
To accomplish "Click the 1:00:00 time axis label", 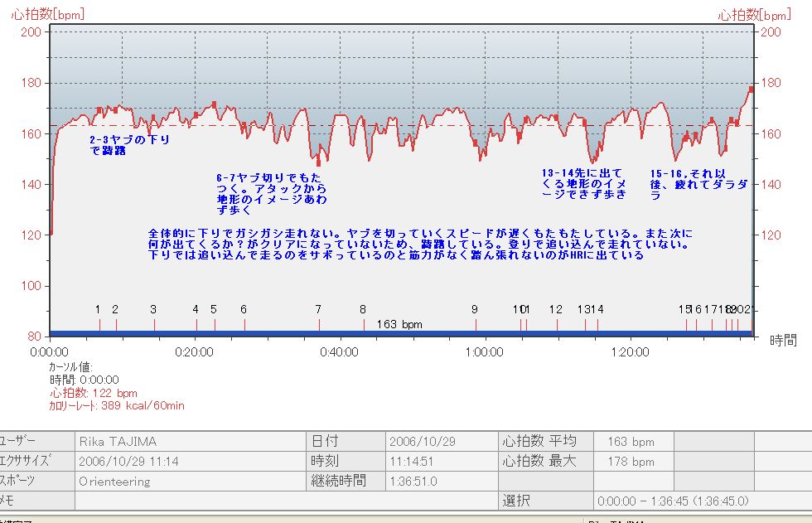I will click(484, 352).
